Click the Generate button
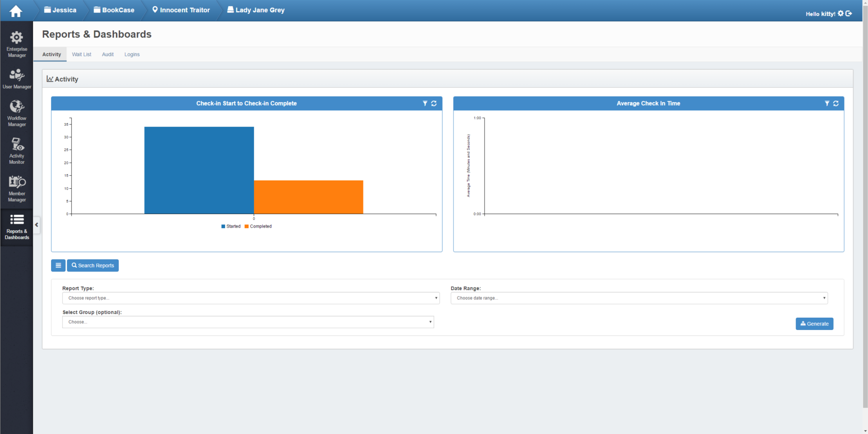This screenshot has width=868, height=434. click(x=814, y=324)
